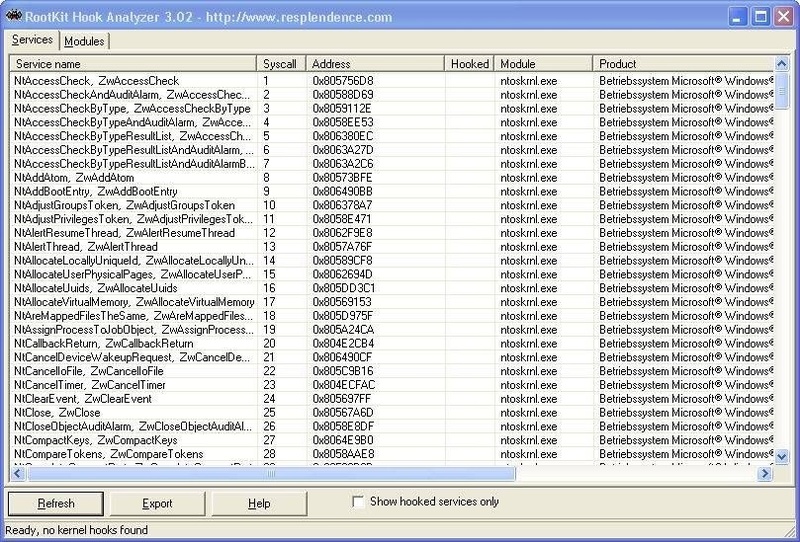Switch to the Services tab
800x542 pixels.
pos(32,40)
